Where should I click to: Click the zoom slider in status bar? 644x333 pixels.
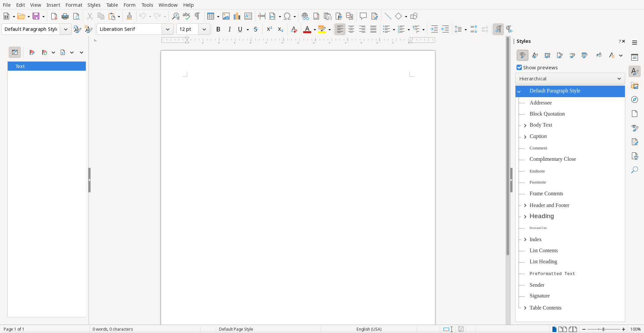[604, 329]
